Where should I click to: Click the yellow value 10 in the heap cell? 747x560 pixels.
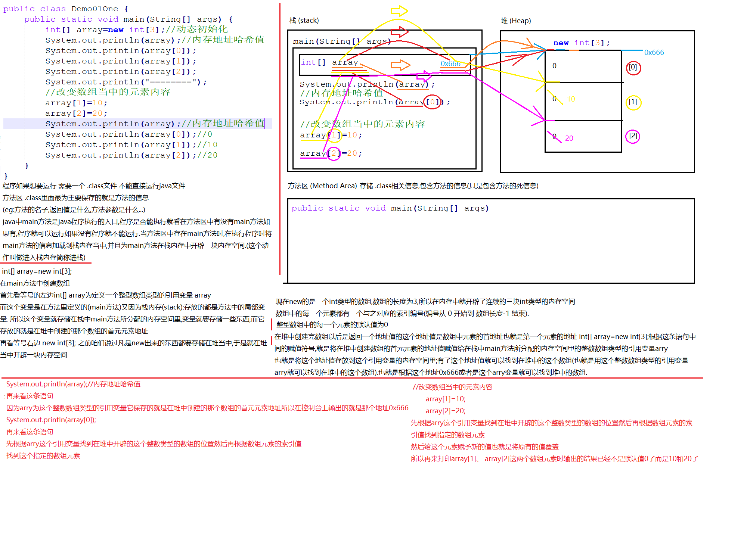[x=571, y=99]
